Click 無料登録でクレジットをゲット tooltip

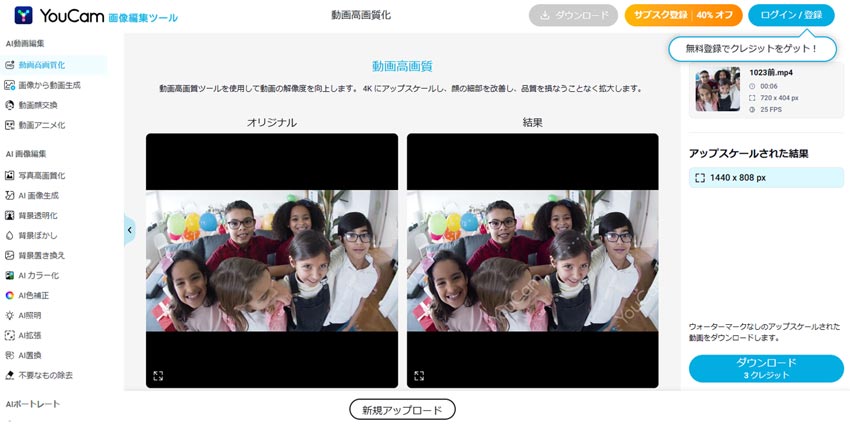[x=751, y=49]
